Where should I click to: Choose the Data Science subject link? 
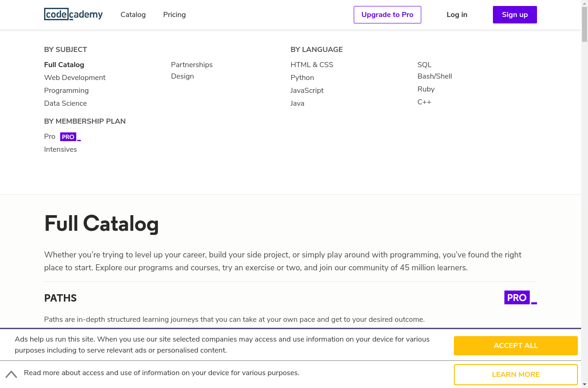[65, 103]
